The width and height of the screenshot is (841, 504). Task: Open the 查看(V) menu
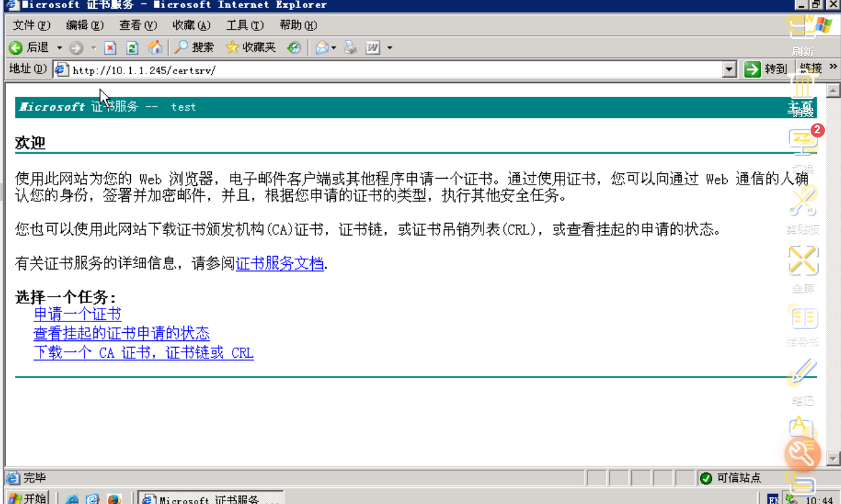click(x=138, y=26)
